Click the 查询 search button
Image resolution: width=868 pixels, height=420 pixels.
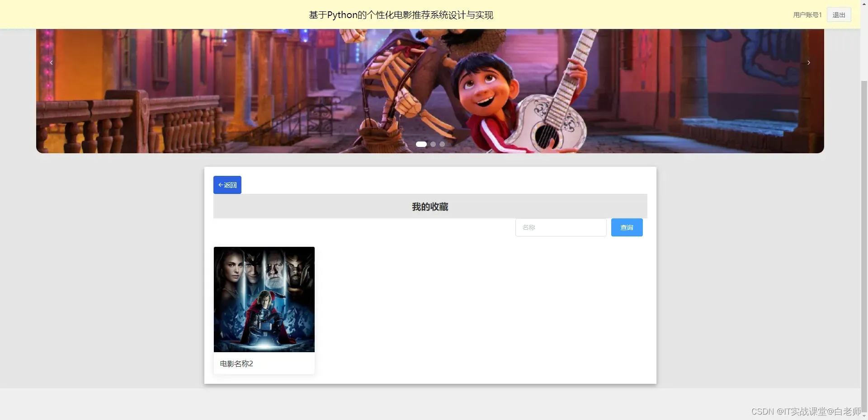[627, 227]
